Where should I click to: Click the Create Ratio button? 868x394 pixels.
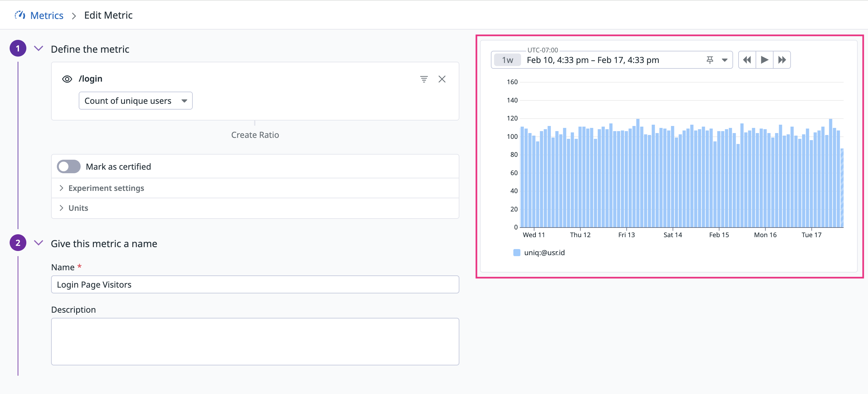coord(255,135)
